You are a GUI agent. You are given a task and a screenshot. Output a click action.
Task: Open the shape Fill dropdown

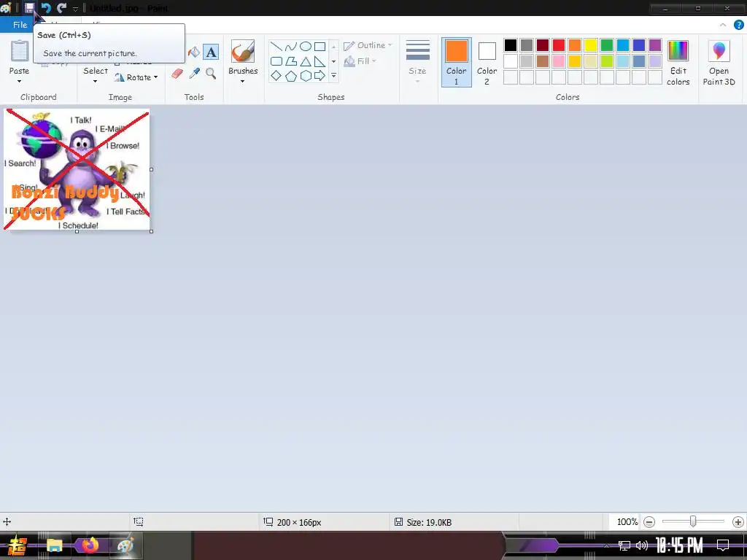pyautogui.click(x=360, y=61)
